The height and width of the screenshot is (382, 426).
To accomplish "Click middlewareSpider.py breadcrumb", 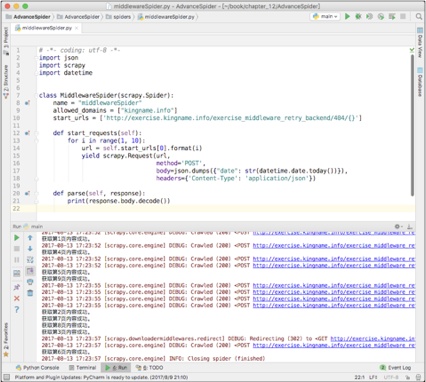I will (166, 16).
